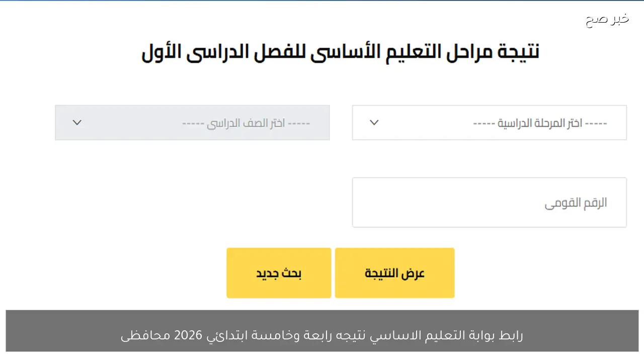Click the page heading نتيجة مراحل التعليم الأساسى
This screenshot has width=644, height=362.
340,50
